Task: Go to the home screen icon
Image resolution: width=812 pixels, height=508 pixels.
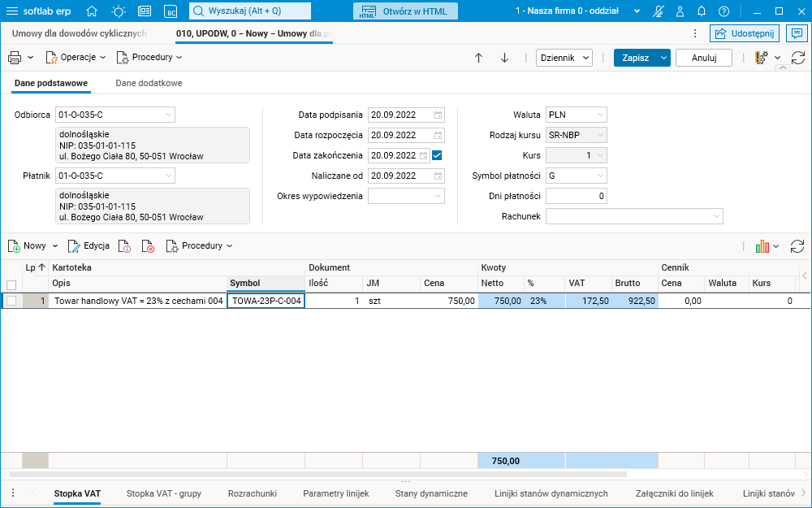Action: [92, 11]
